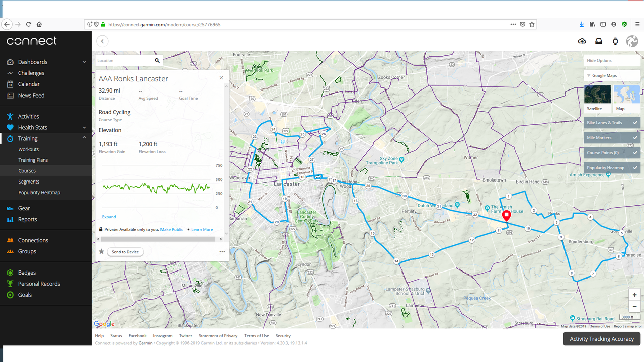Expand the Dashboards chevron
The width and height of the screenshot is (644, 362).
84,62
